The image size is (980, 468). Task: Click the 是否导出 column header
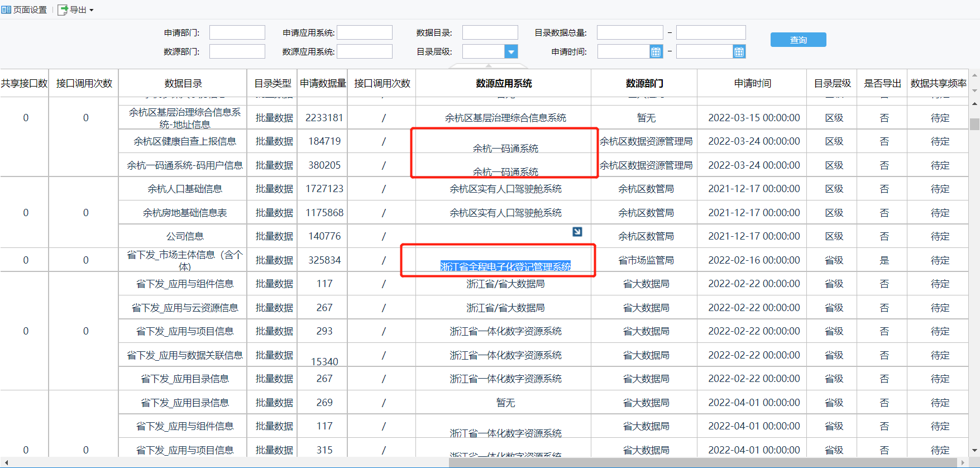click(x=882, y=83)
